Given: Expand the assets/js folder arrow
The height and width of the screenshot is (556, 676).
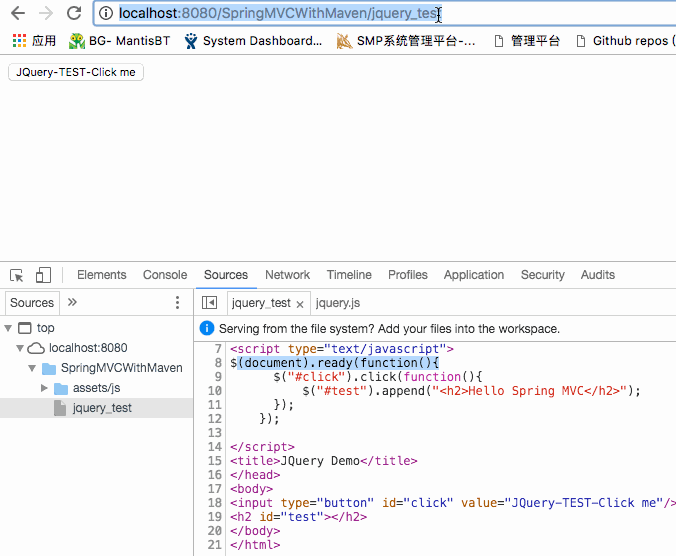Looking at the screenshot, I should point(44,388).
